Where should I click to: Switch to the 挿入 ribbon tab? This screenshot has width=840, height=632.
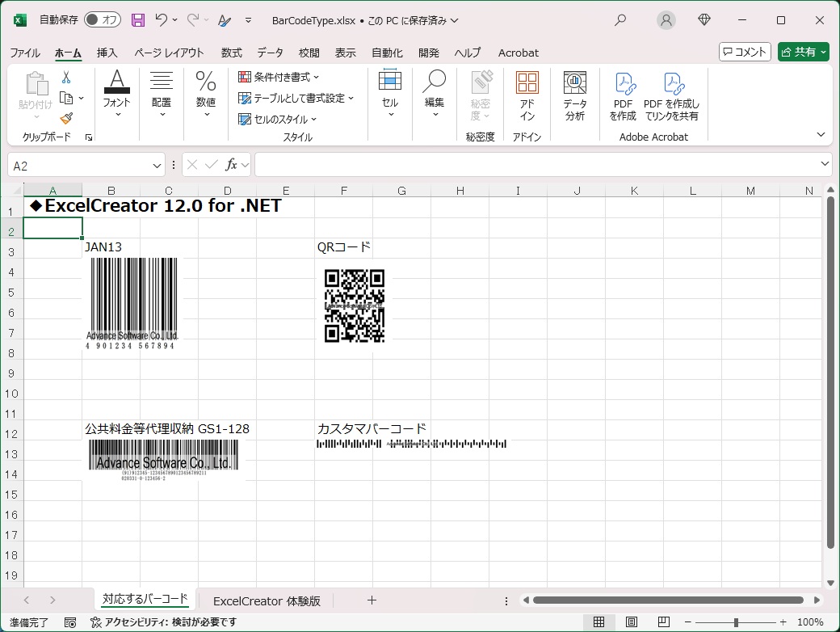(107, 53)
